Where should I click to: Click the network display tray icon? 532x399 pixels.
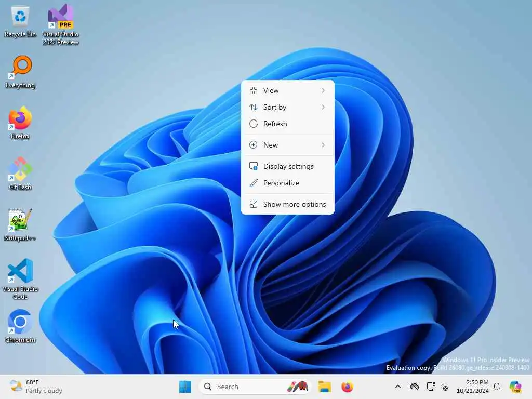[431, 387]
